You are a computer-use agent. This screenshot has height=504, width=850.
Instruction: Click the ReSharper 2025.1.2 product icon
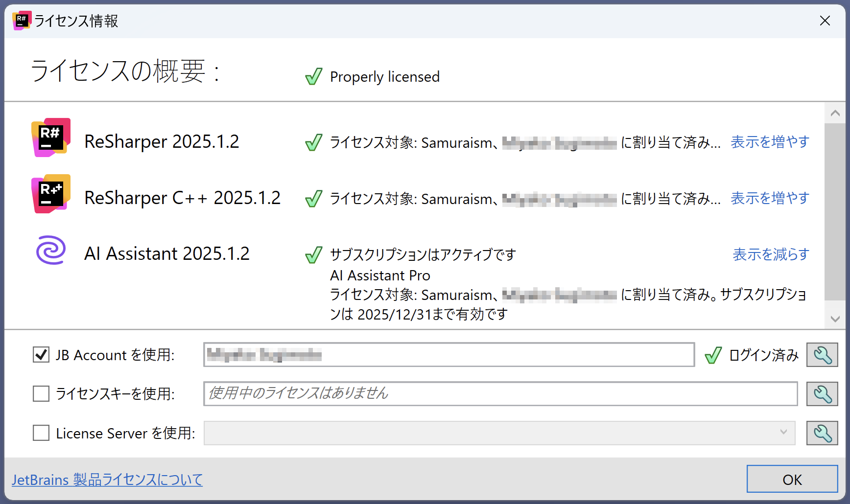pos(51,137)
